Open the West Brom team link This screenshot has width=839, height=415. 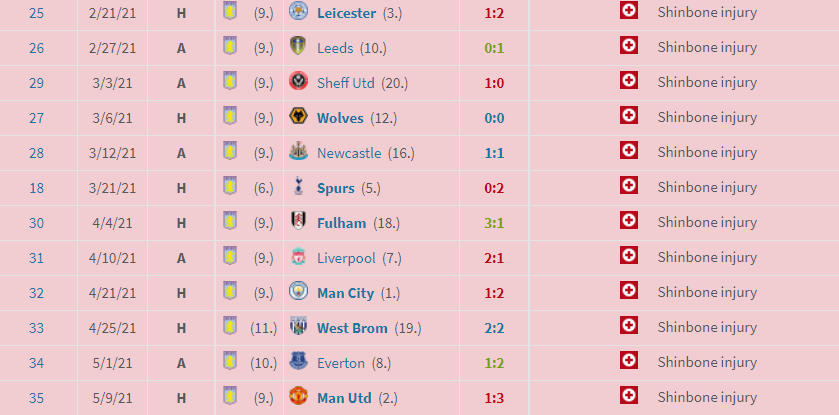click(x=352, y=328)
